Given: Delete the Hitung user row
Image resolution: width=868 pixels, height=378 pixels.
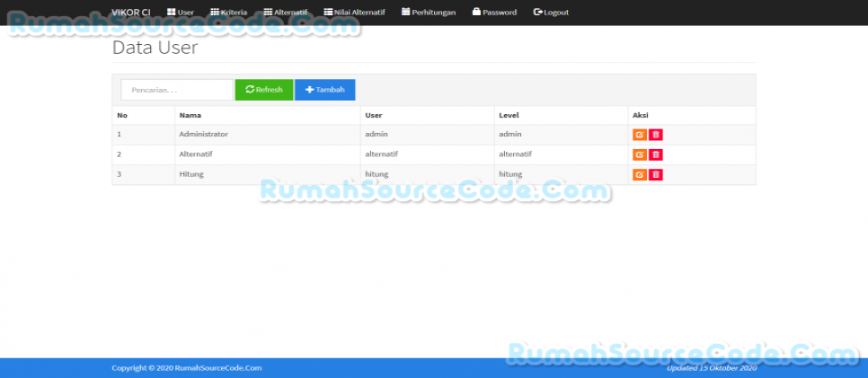Looking at the screenshot, I should 656,174.
